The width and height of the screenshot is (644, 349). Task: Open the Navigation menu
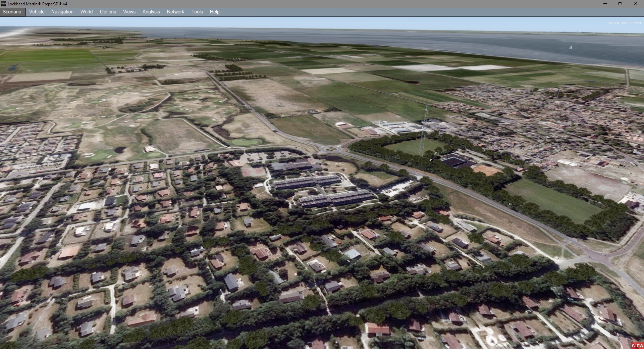pos(62,12)
